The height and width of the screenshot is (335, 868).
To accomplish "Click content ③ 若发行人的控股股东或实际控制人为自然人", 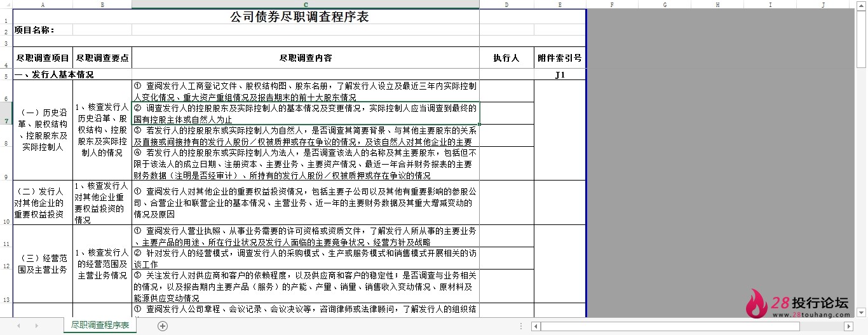I will (x=306, y=135).
